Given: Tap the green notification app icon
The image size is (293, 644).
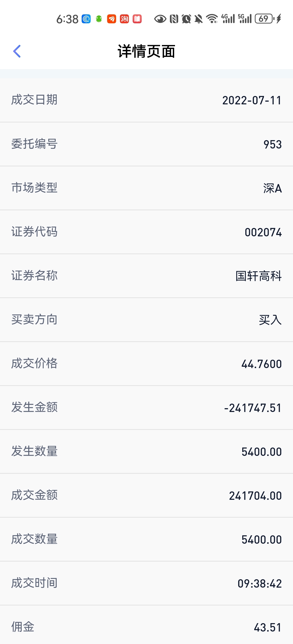Looking at the screenshot, I should [99, 19].
